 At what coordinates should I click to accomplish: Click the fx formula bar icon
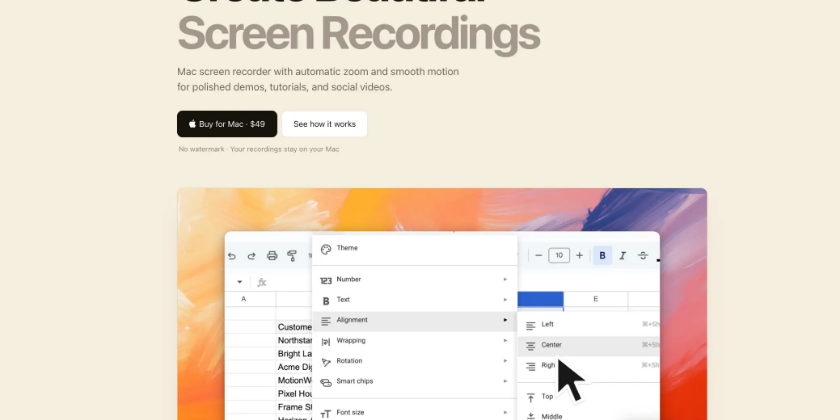[261, 282]
